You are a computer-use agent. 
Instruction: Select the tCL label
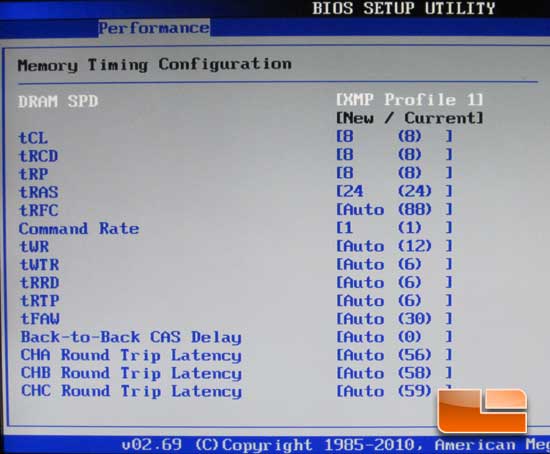[33, 138]
